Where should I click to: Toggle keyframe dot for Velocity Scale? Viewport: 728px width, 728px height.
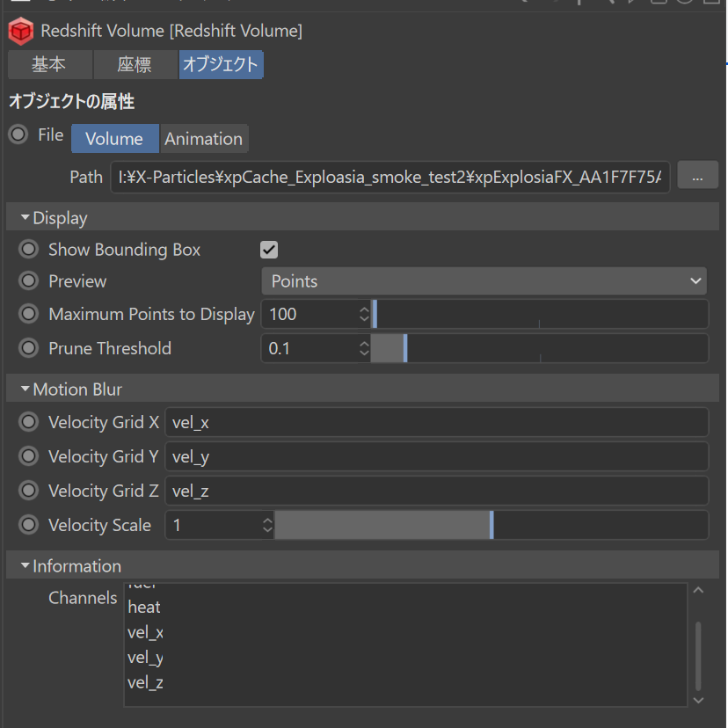coord(28,525)
